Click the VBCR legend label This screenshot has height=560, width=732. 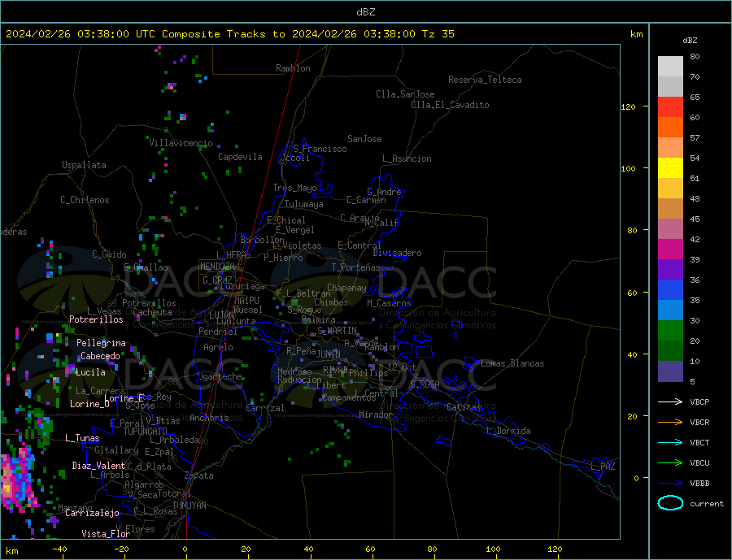pyautogui.click(x=699, y=423)
